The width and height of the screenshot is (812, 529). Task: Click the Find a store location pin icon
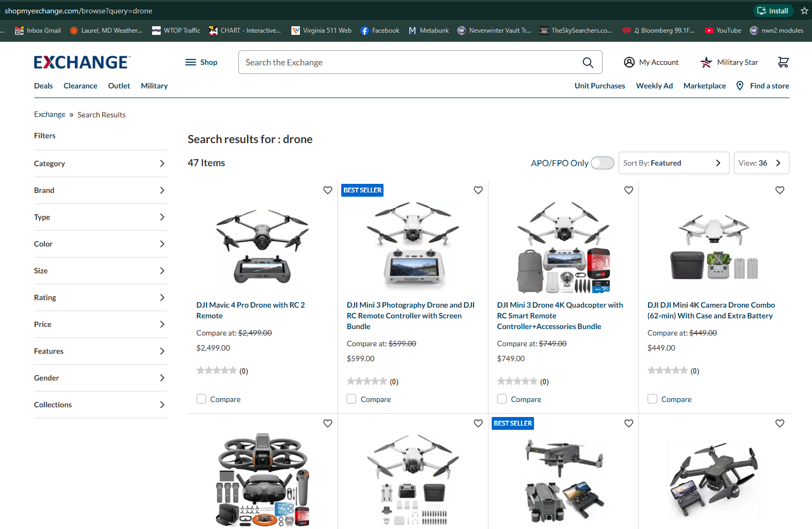(x=740, y=86)
